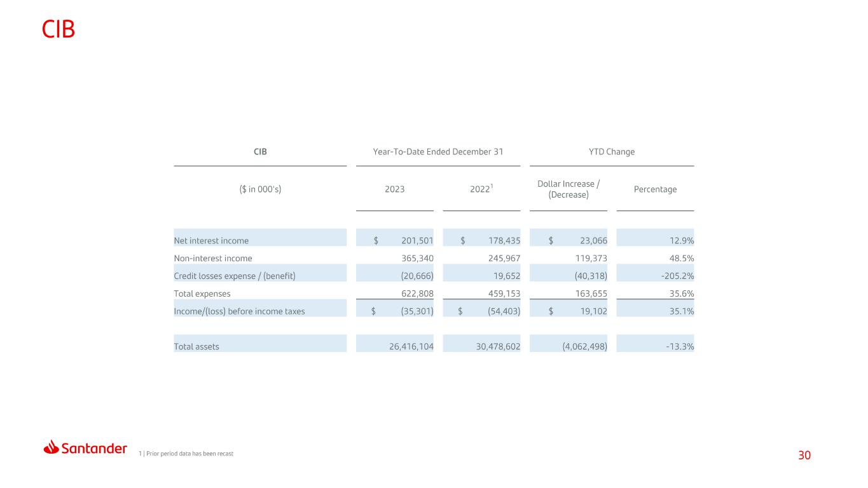Click the Dollar Increase / (Decrease) header
The image size is (868, 488).
(568, 189)
